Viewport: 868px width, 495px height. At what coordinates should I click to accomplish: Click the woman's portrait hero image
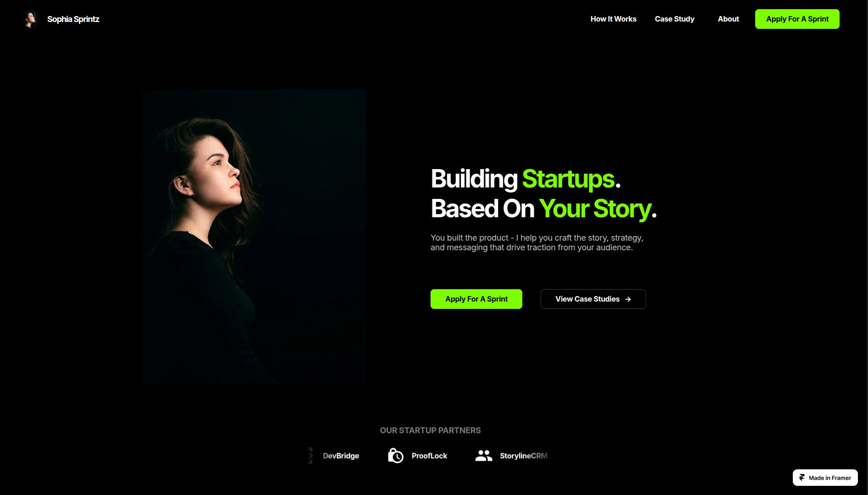tap(254, 236)
